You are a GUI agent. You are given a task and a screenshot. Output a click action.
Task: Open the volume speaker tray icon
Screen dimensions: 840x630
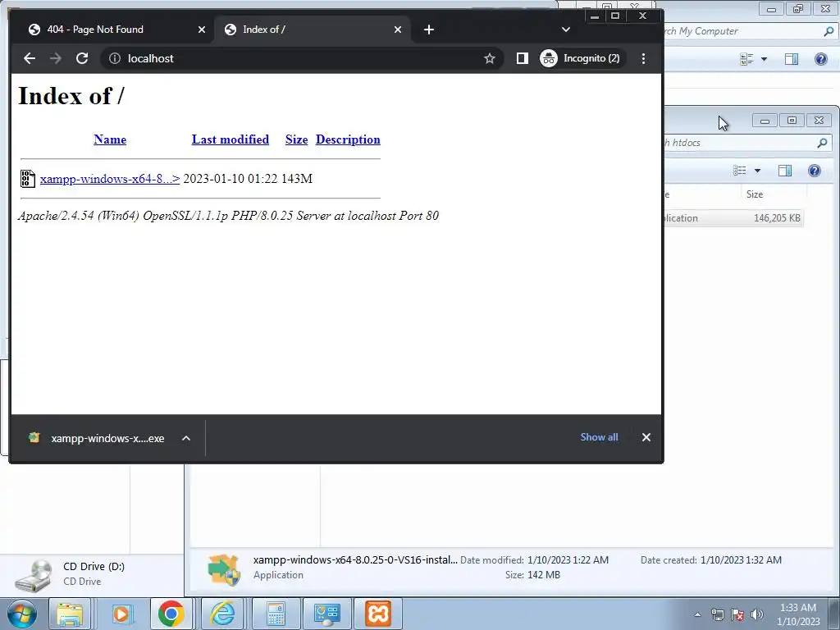click(x=756, y=614)
